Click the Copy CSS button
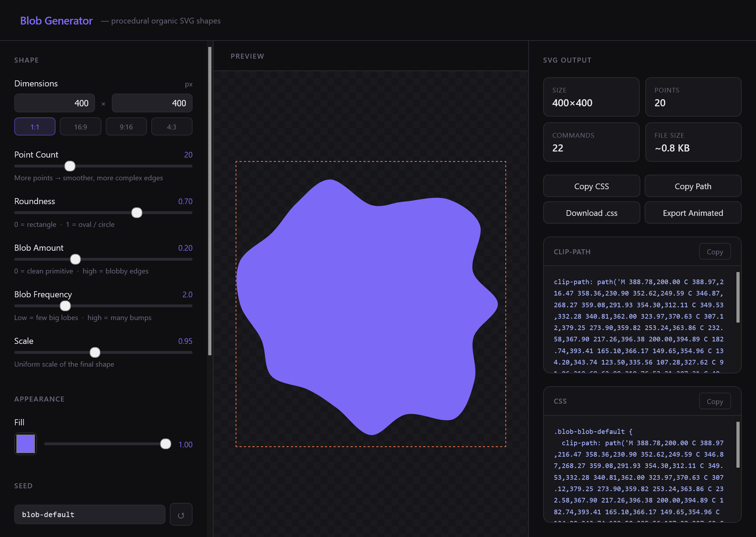 tap(591, 186)
